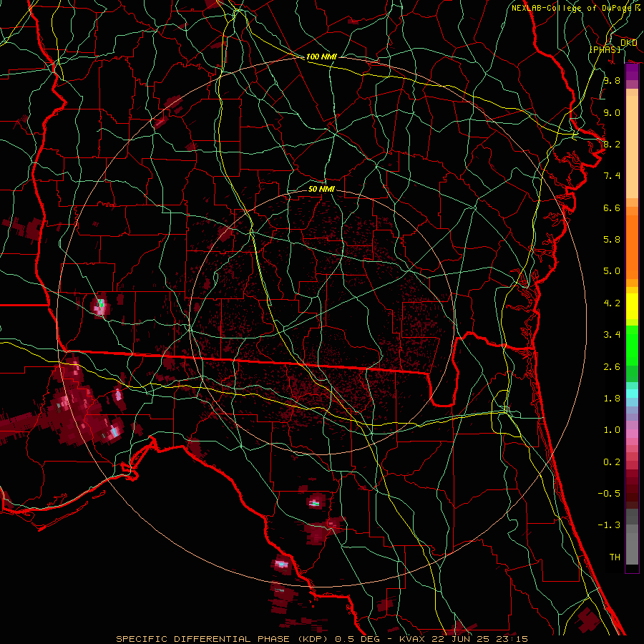Click the -0.5 scale value
This screenshot has height=644, width=644.
[x=609, y=493]
